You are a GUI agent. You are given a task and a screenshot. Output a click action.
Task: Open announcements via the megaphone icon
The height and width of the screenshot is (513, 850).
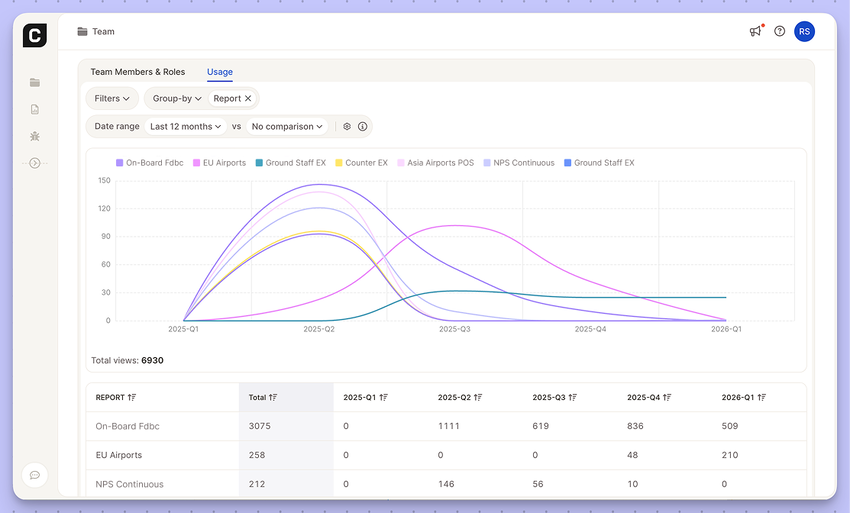(755, 31)
